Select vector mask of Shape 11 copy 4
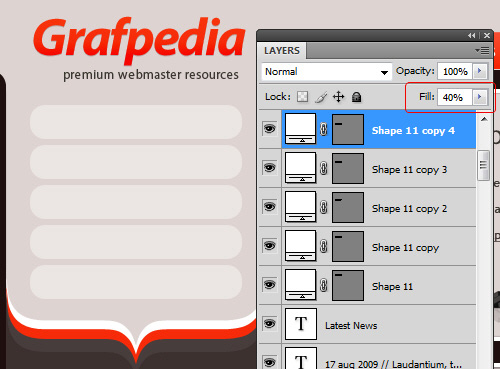This screenshot has width=500, height=369. tap(348, 129)
